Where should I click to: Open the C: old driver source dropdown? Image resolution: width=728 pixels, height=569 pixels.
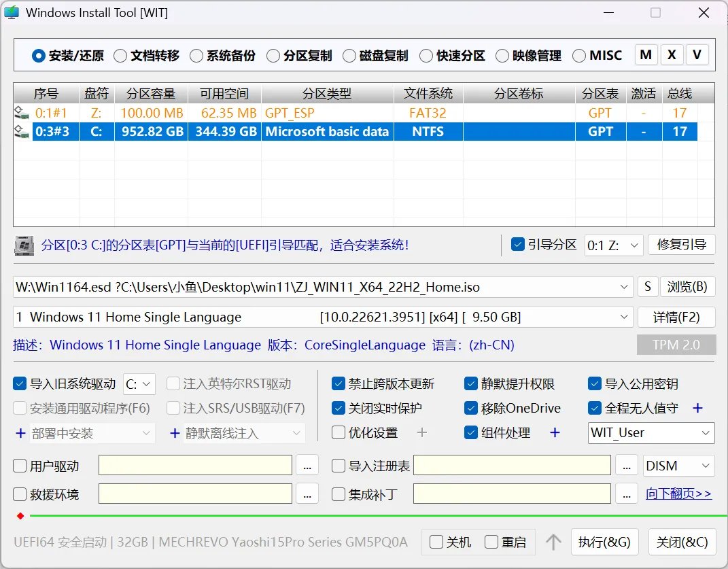(139, 384)
